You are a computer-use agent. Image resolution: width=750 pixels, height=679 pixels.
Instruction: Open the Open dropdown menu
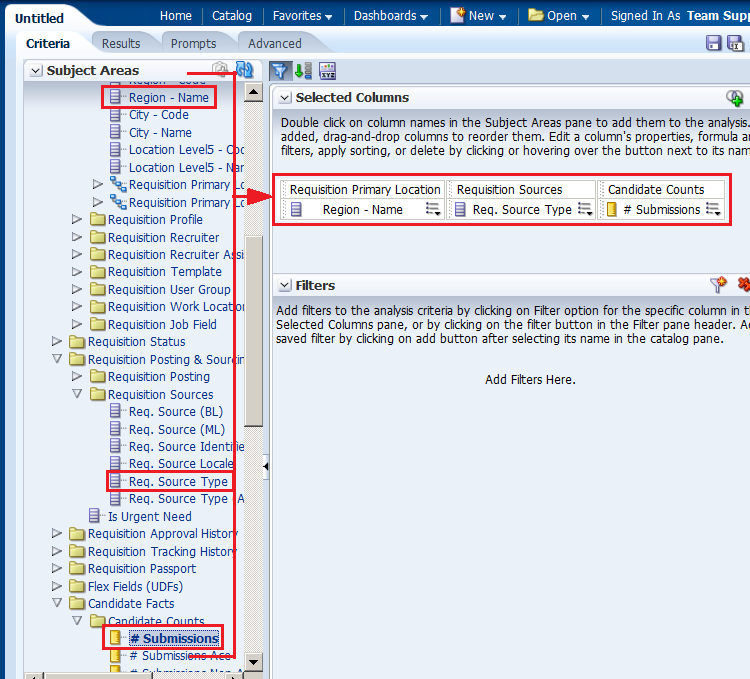pos(559,16)
